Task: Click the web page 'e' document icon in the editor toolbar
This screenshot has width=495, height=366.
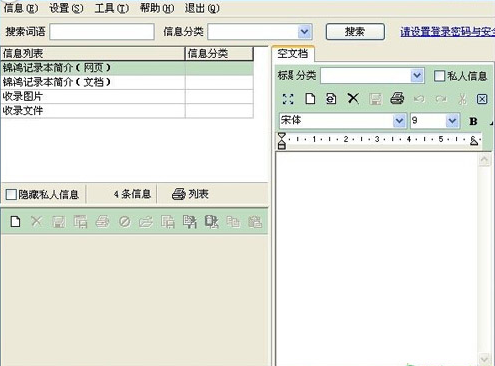Action: point(331,99)
